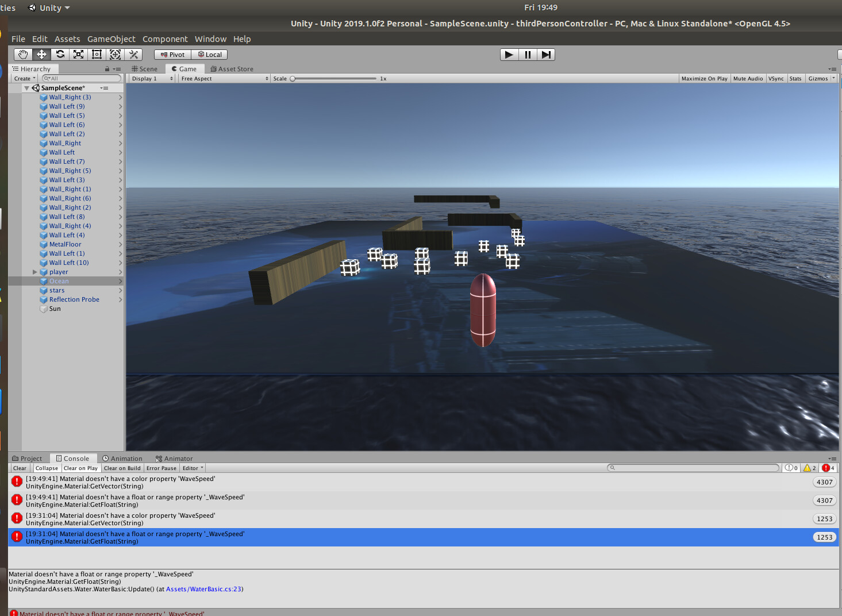
Task: Select the Move tool
Action: [x=41, y=54]
